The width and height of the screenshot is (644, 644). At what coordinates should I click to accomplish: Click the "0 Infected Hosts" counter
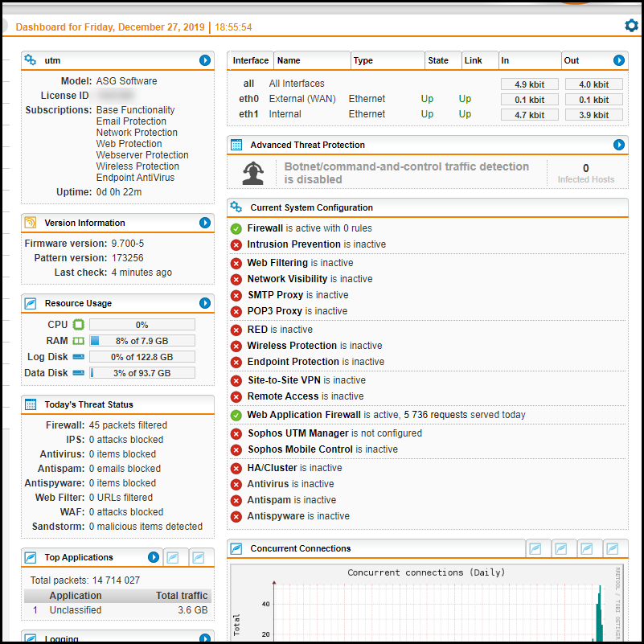tap(586, 174)
